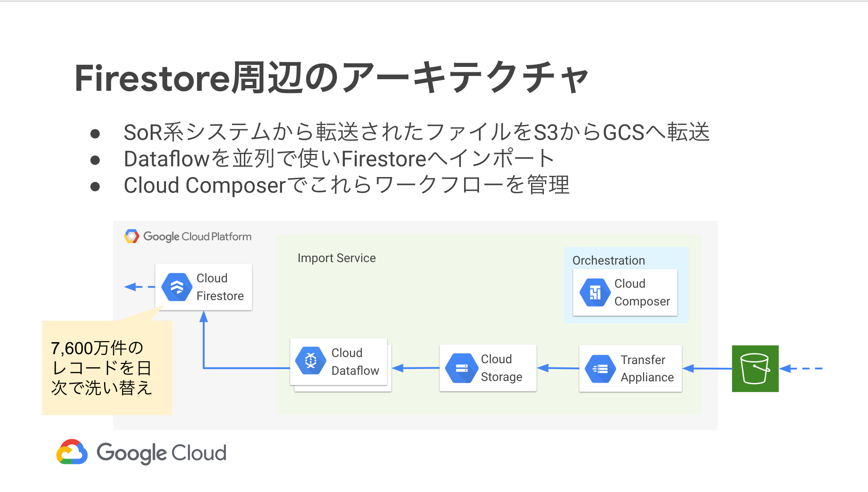Select the slide title Firestore周辺のアーキテクチャ

(x=330, y=76)
